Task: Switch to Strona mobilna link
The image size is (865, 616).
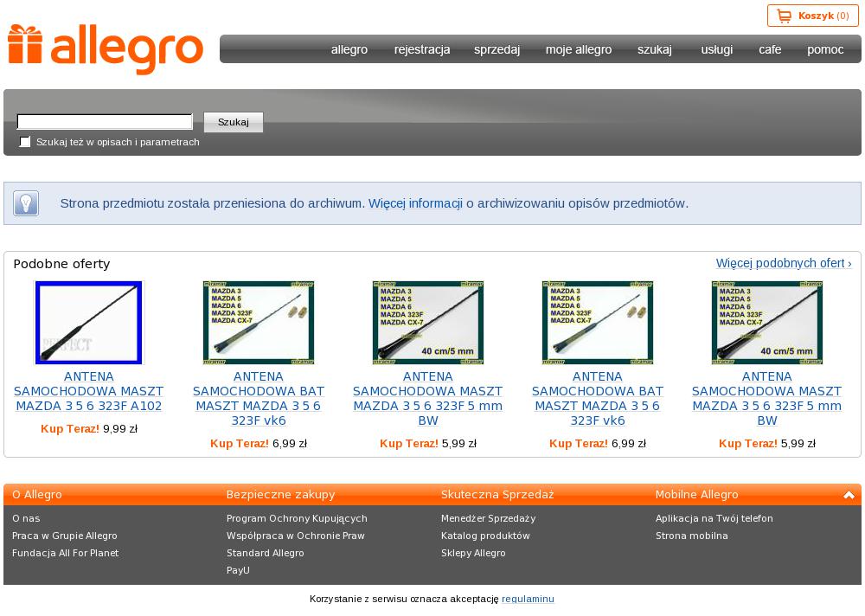Action: (692, 536)
